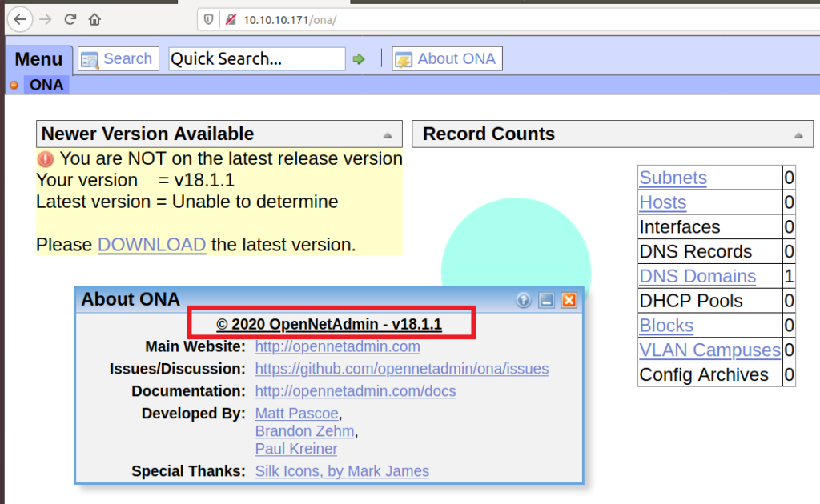The width and height of the screenshot is (820, 504).
Task: Click the orange dot beside ONA
Action: coord(14,85)
